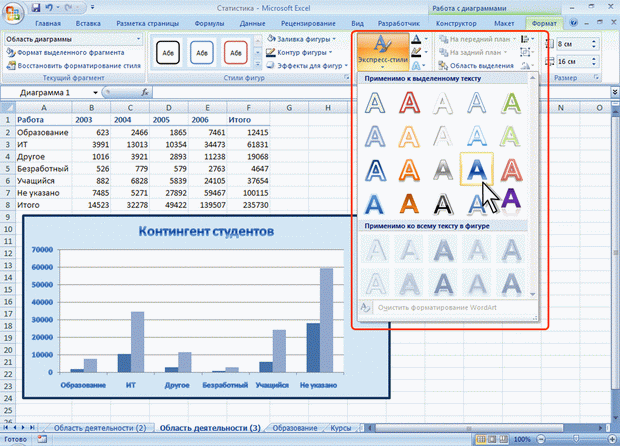Viewport: 620px width, 446px height.
Task: Open the Размер group dialog launcher
Action: pos(596,78)
